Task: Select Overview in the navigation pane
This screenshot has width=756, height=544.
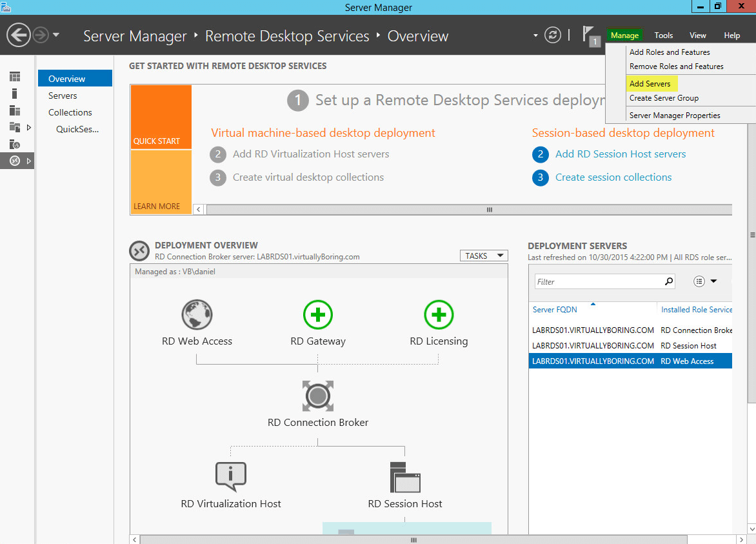Action: (x=75, y=79)
